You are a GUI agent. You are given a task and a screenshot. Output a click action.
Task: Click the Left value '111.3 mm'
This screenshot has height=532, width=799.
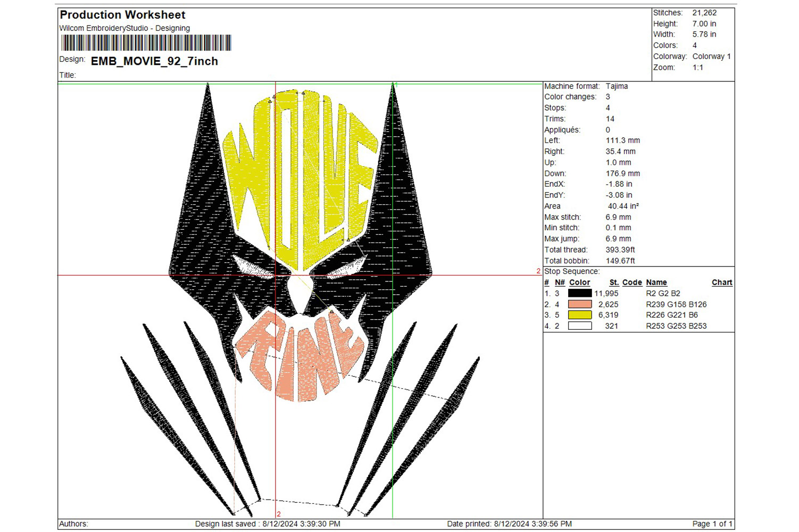tap(622, 140)
